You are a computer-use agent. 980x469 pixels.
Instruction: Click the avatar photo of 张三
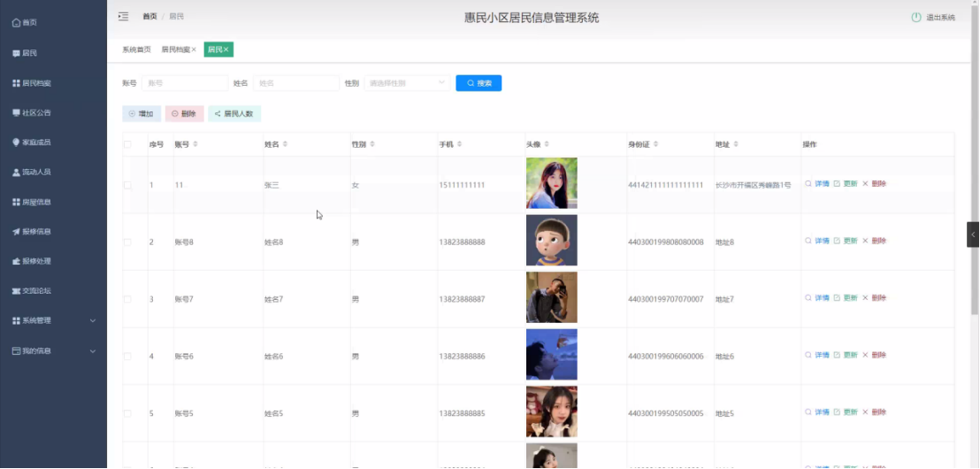tap(552, 183)
